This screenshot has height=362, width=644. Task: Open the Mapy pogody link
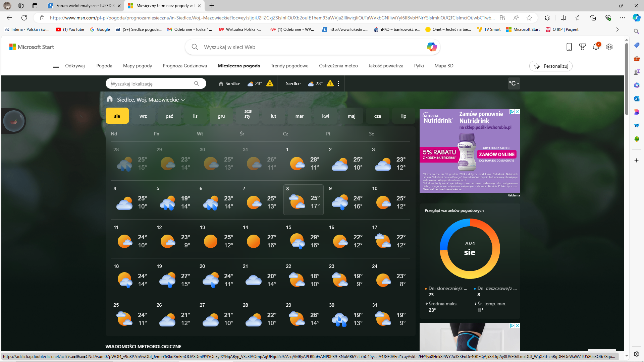tap(138, 66)
